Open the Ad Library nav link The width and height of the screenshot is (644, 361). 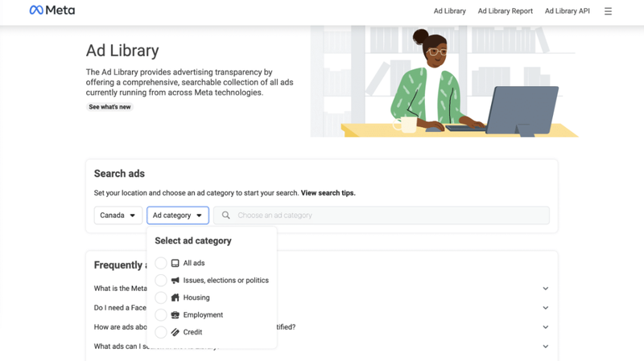click(x=450, y=11)
